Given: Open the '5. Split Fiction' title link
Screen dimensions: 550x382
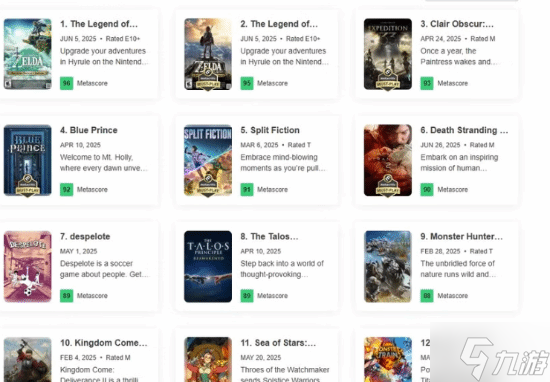Looking at the screenshot, I should pos(270,130).
